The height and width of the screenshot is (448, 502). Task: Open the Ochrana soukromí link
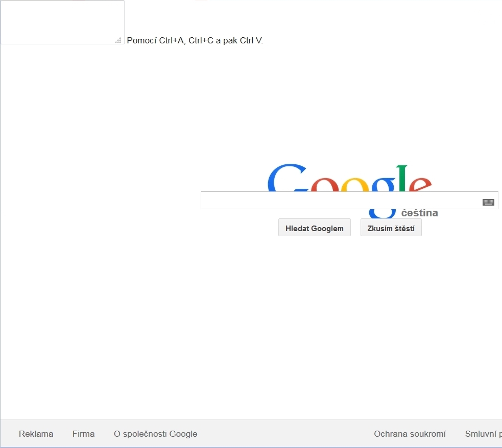410,434
